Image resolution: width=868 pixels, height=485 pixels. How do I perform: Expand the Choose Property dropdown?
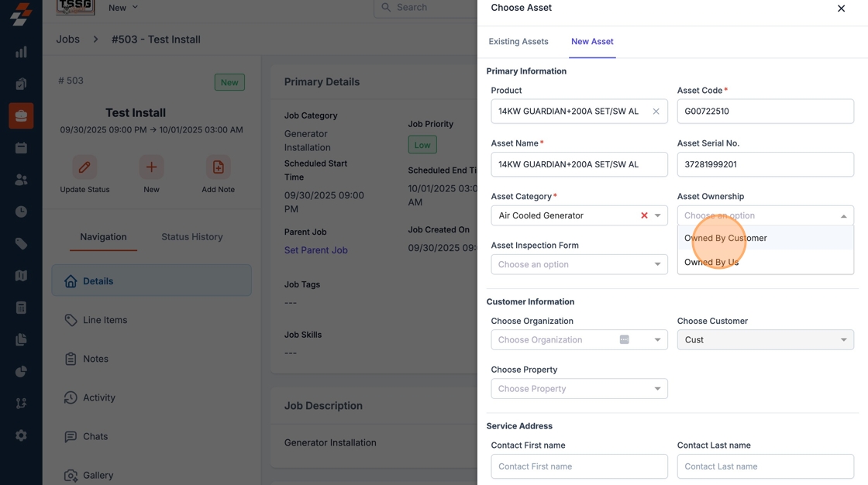(579, 389)
